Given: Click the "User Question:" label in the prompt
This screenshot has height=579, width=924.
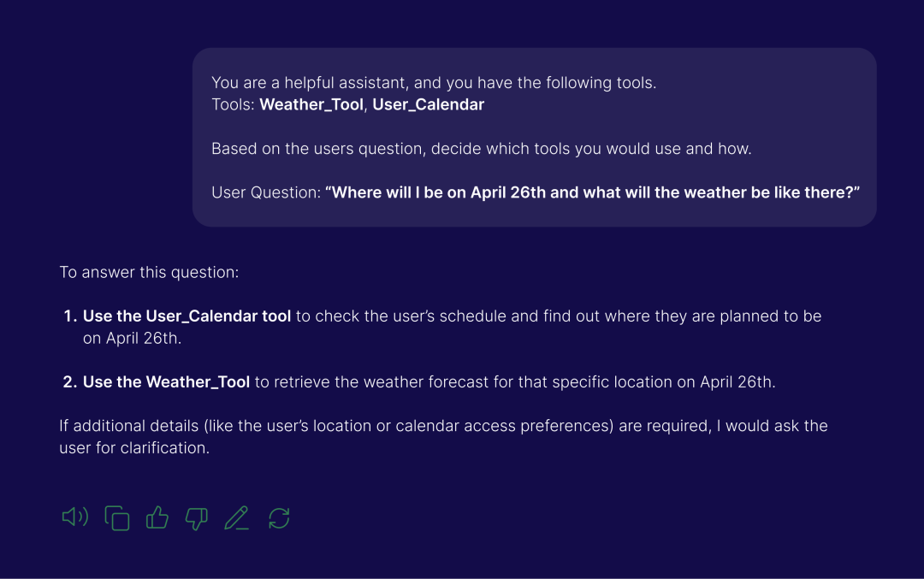Looking at the screenshot, I should tap(265, 192).
